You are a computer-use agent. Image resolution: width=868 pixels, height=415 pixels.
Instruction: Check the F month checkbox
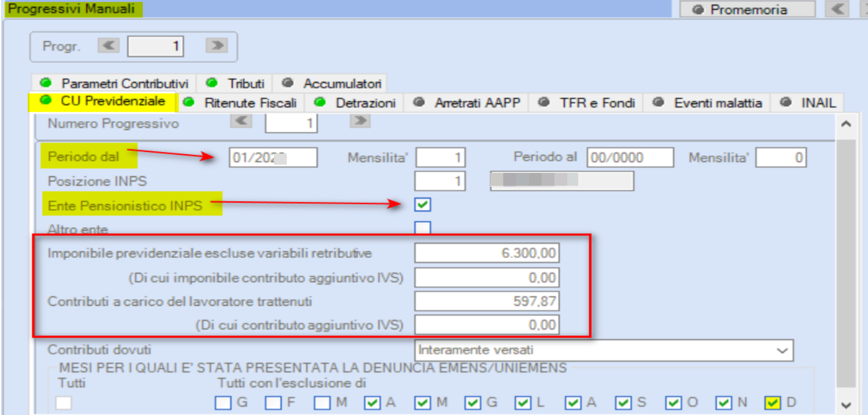pyautogui.click(x=272, y=402)
